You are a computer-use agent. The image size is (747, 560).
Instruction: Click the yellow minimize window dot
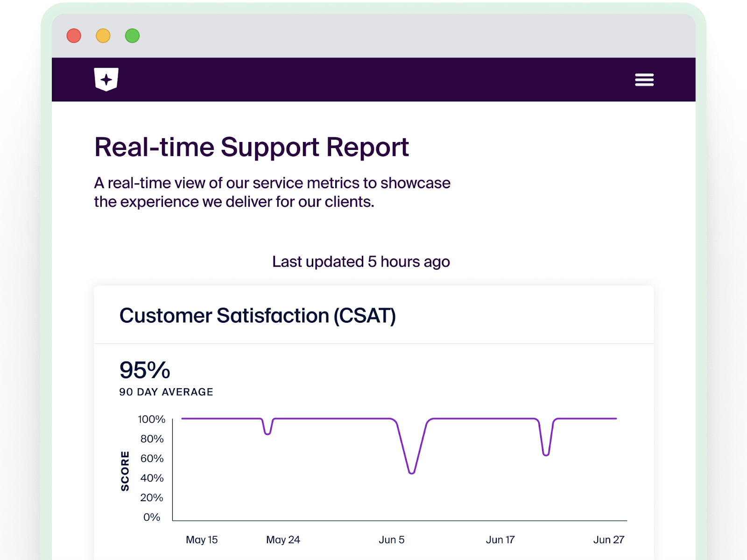click(103, 36)
